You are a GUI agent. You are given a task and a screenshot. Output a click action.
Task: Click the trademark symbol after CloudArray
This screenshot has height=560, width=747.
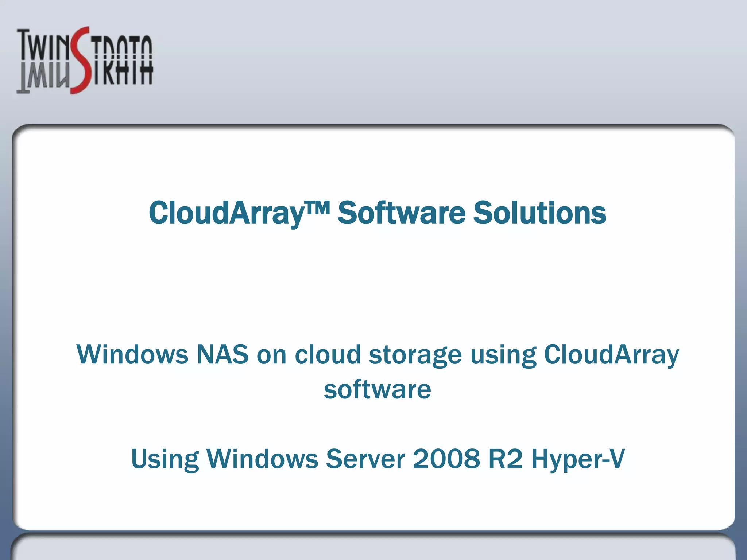[317, 207]
